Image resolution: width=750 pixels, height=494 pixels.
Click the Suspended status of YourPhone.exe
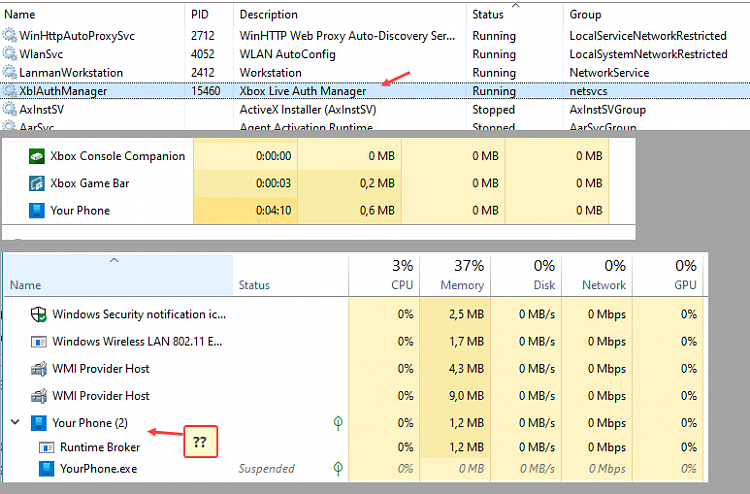(x=267, y=469)
